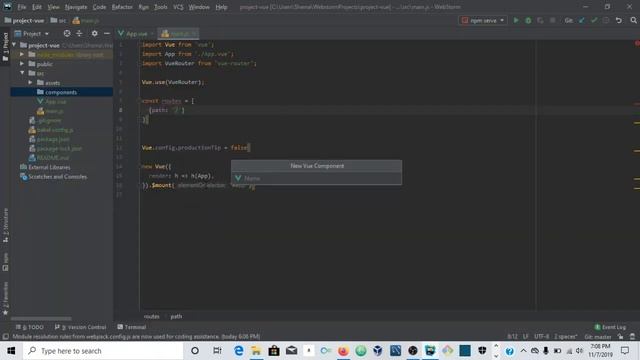
Task: Select the components folder
Action: pyautogui.click(x=61, y=92)
